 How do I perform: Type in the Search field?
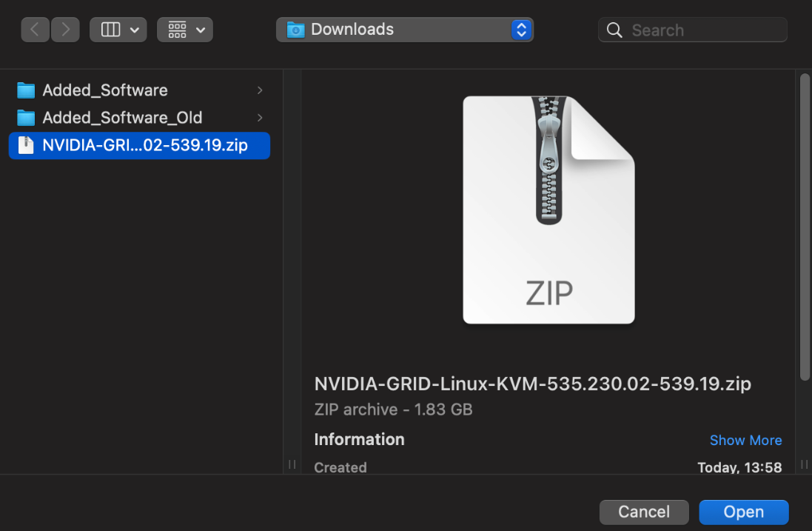click(x=703, y=30)
